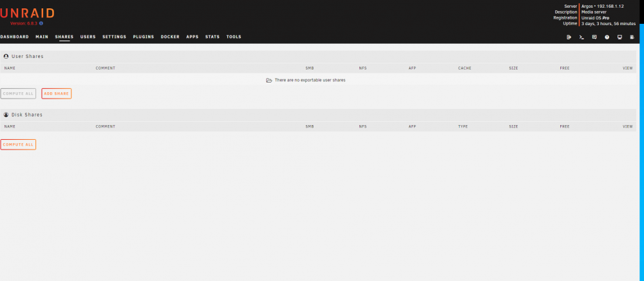The height and width of the screenshot is (281, 644).
Task: Toggle the Help question-mark icon
Action: point(607,37)
